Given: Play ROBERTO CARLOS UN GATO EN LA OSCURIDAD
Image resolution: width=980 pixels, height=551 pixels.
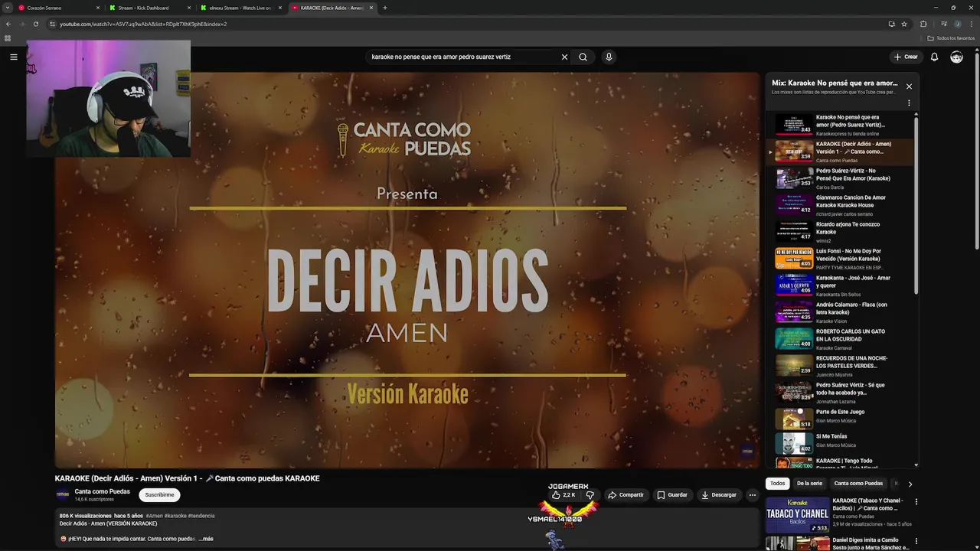Looking at the screenshot, I should point(840,339).
